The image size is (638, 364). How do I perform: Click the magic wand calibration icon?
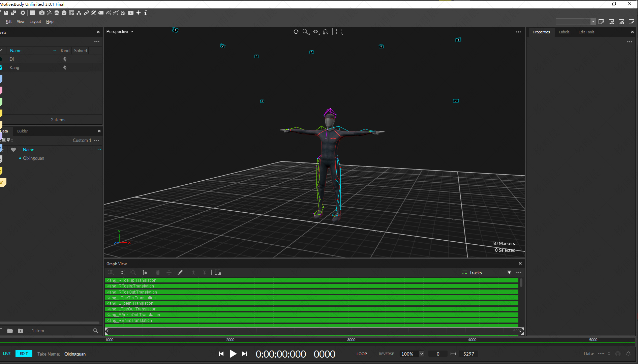coord(49,13)
